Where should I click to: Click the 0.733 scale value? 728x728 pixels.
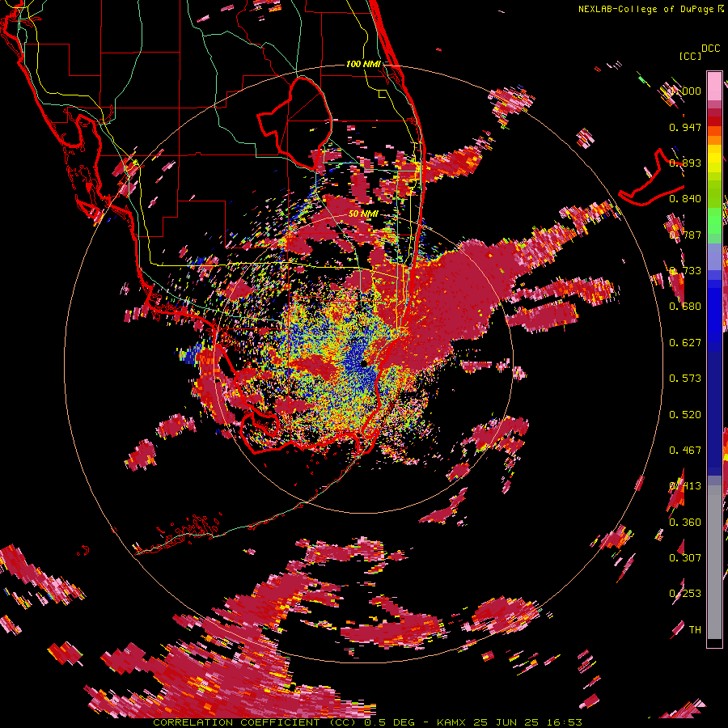click(x=685, y=271)
